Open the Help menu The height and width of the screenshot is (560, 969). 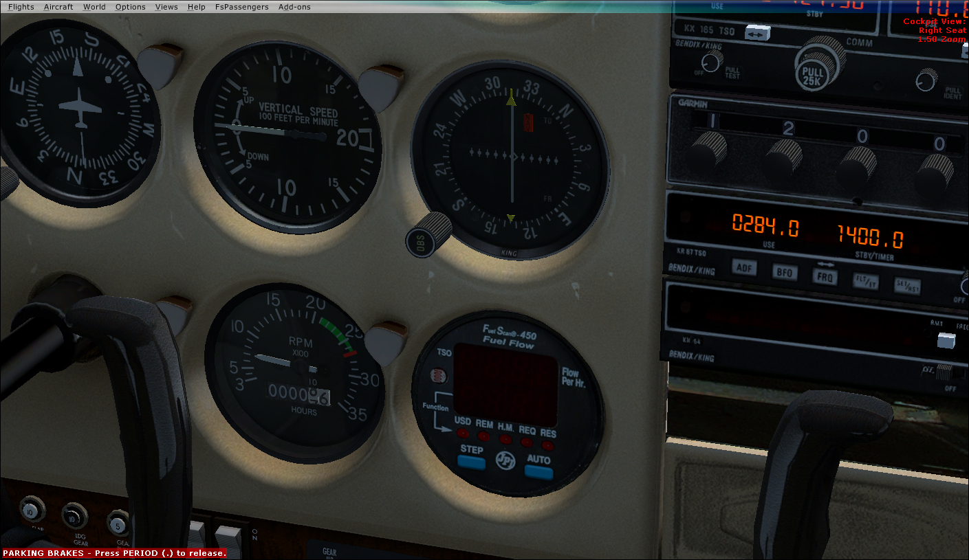(x=196, y=7)
